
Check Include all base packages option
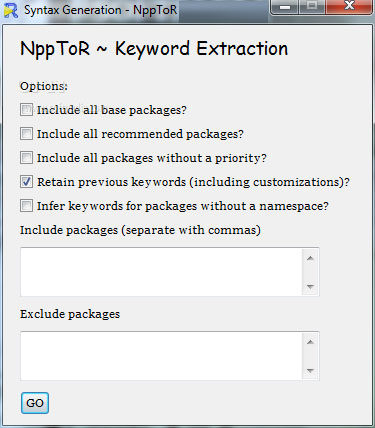(26, 110)
